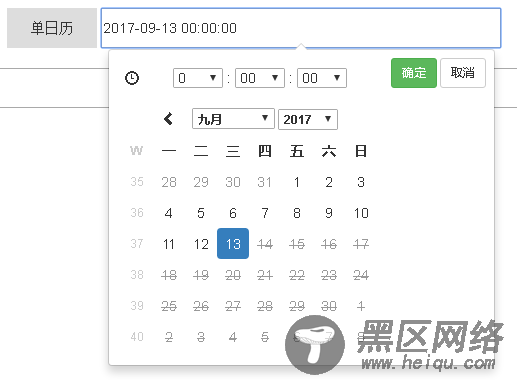Viewport: 517px width, 380px height.
Task: Select day 10 in the calendar
Action: point(361,213)
